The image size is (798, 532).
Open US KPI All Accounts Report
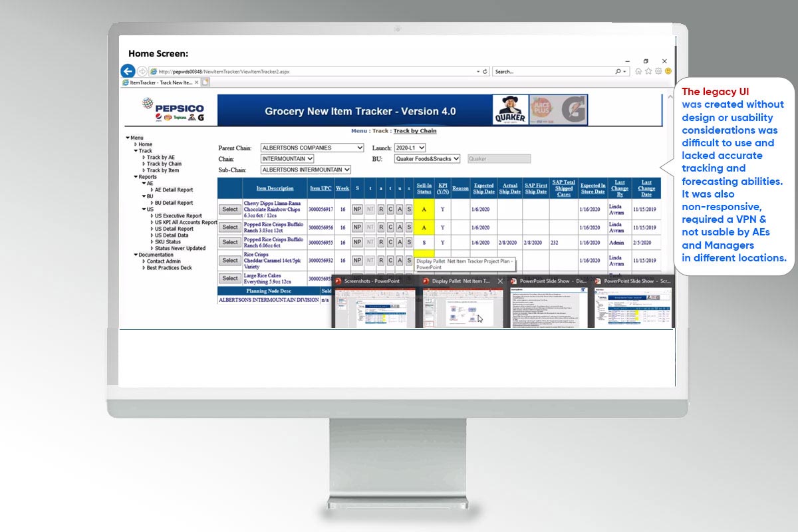coord(186,222)
